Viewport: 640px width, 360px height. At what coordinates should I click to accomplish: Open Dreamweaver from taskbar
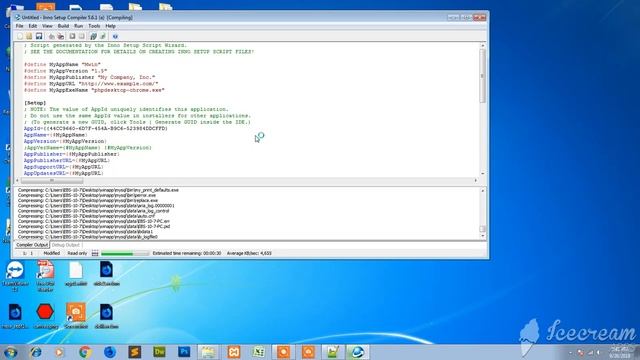(x=159, y=352)
